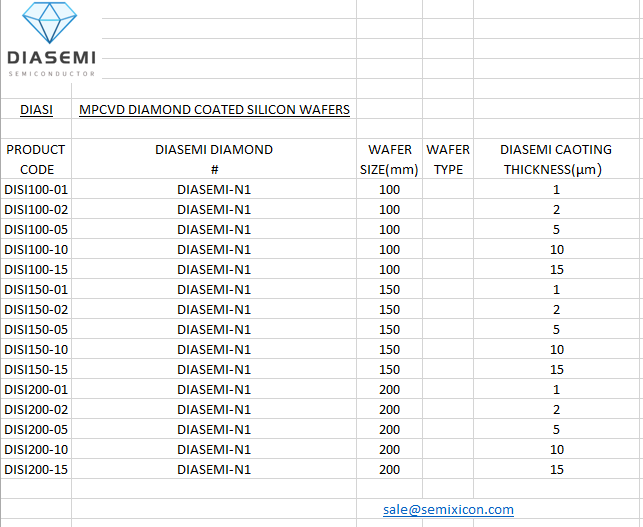This screenshot has width=643, height=527.
Task: Select wafer size 150 in DISI150-10 row
Action: [390, 349]
